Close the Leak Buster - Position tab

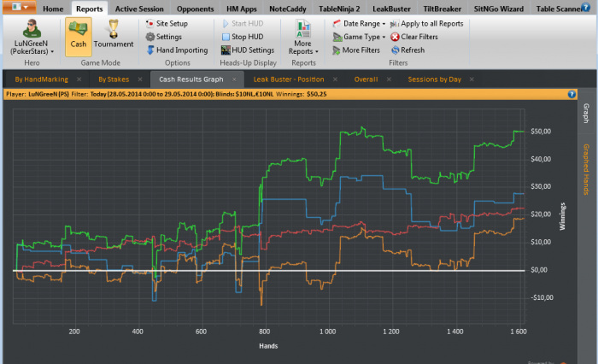335,79
